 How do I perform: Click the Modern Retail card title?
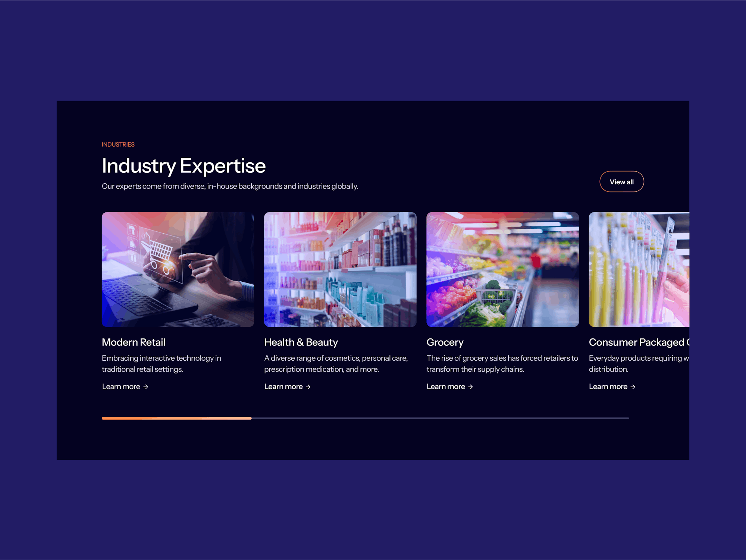point(134,342)
